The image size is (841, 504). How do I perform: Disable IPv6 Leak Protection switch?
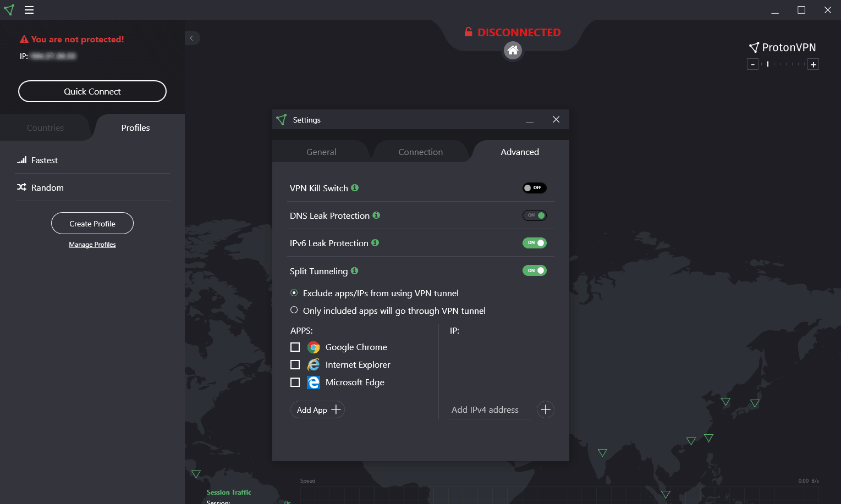pos(534,243)
